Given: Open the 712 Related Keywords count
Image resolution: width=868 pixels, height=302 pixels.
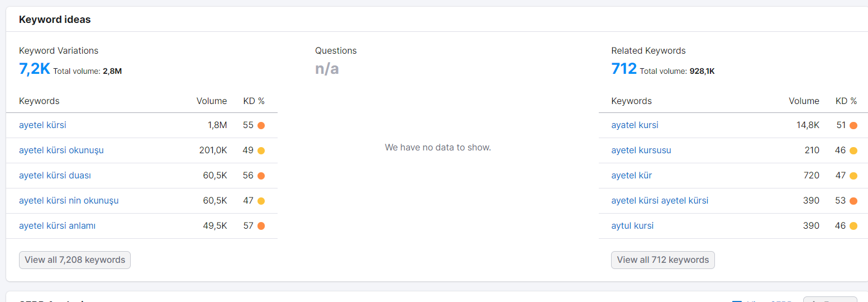Looking at the screenshot, I should [624, 69].
